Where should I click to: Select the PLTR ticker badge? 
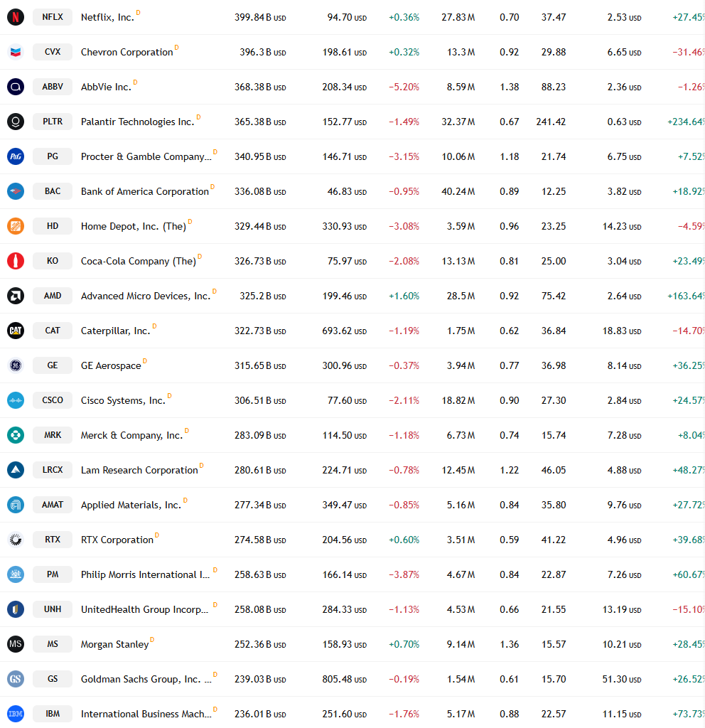(x=53, y=122)
